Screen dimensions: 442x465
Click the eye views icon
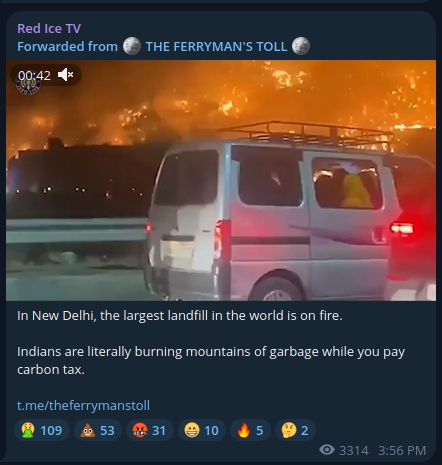click(327, 450)
